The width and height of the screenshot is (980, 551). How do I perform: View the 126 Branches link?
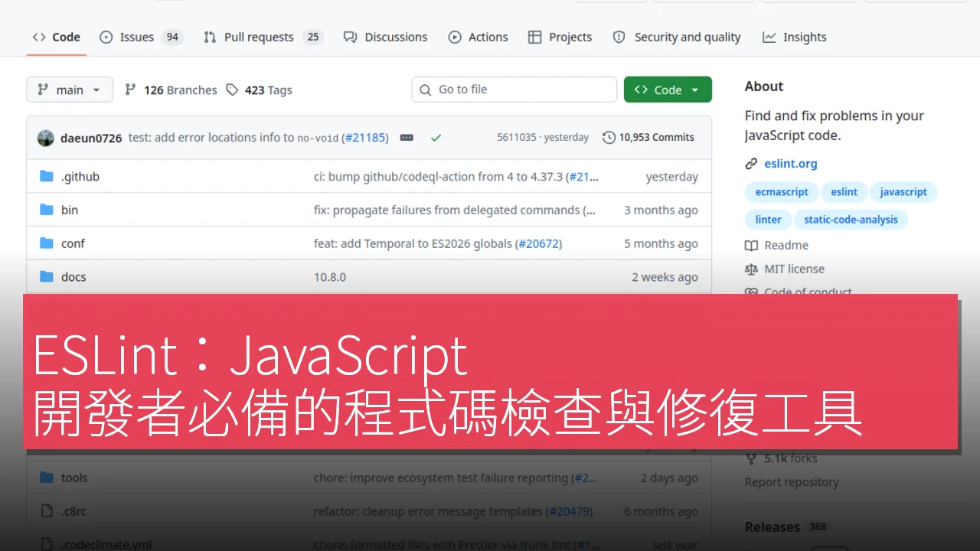pos(171,90)
